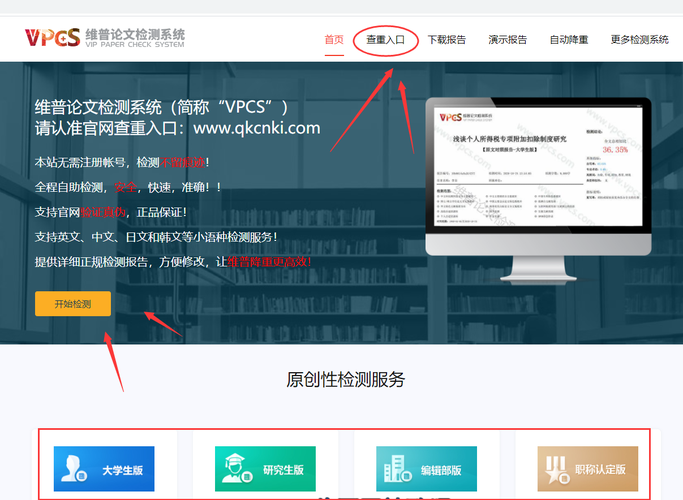The image size is (683, 500).
Task: Open the 演示报告 navigation item
Action: (x=507, y=40)
